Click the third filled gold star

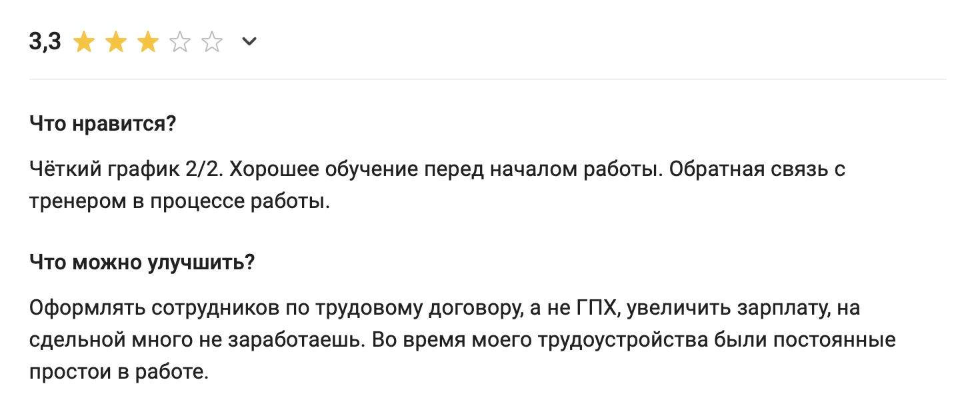(147, 43)
